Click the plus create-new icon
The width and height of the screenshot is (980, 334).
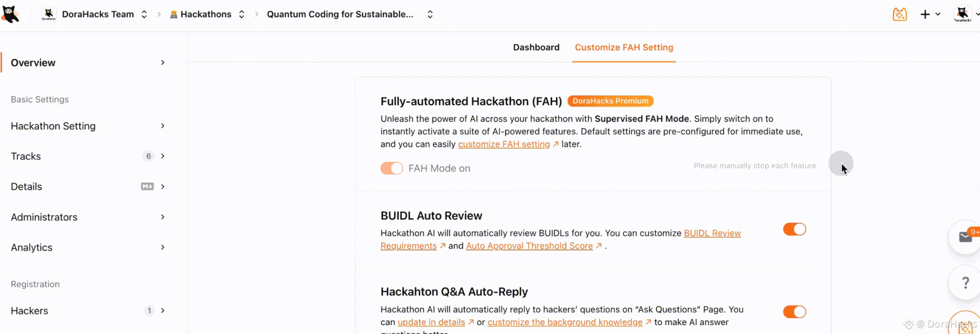pos(925,15)
